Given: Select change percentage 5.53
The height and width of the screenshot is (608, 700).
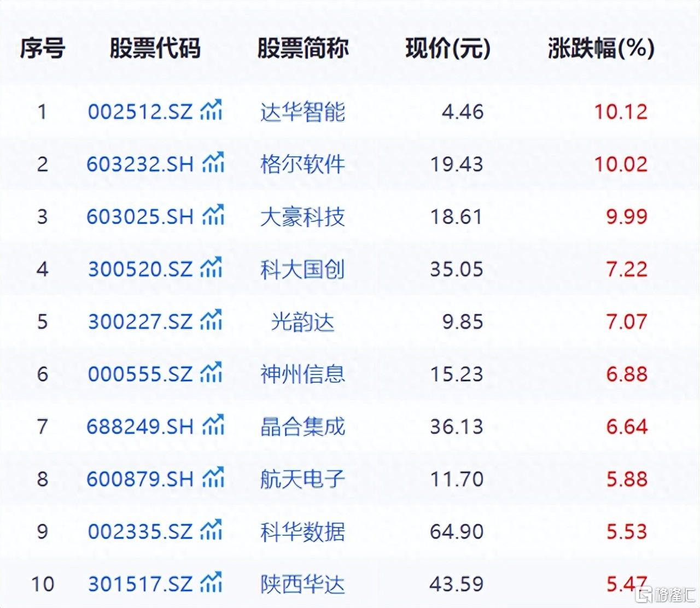Looking at the screenshot, I should pyautogui.click(x=627, y=532).
